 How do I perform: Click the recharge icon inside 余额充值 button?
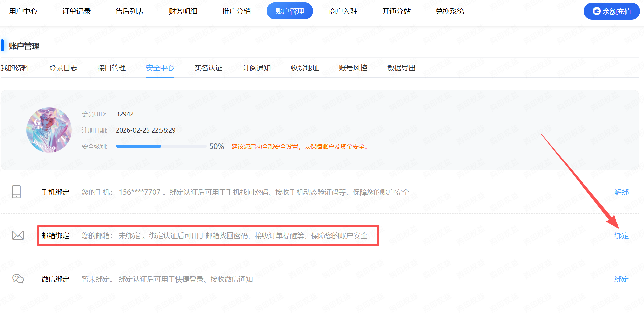(597, 11)
